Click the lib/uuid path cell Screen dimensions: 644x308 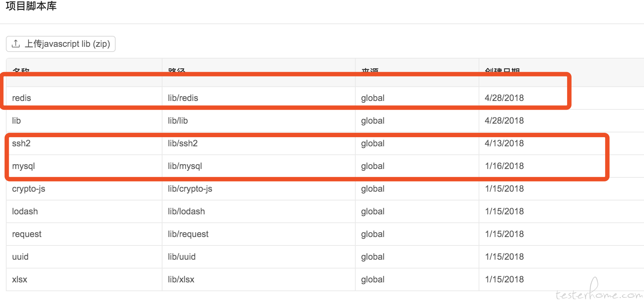coord(181,257)
